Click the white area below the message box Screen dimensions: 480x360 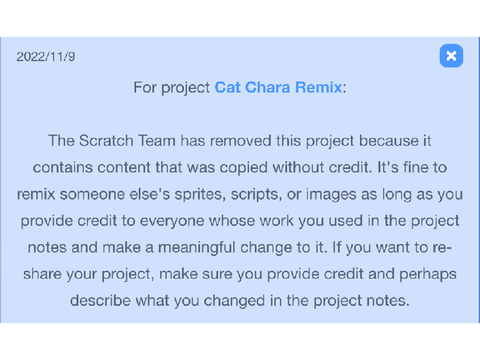click(240, 342)
